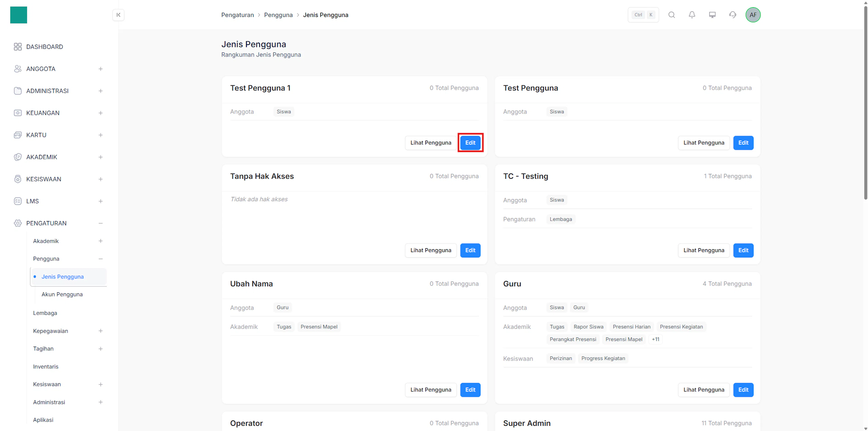
Task: View users of Test Pengguna 1
Action: tap(431, 142)
